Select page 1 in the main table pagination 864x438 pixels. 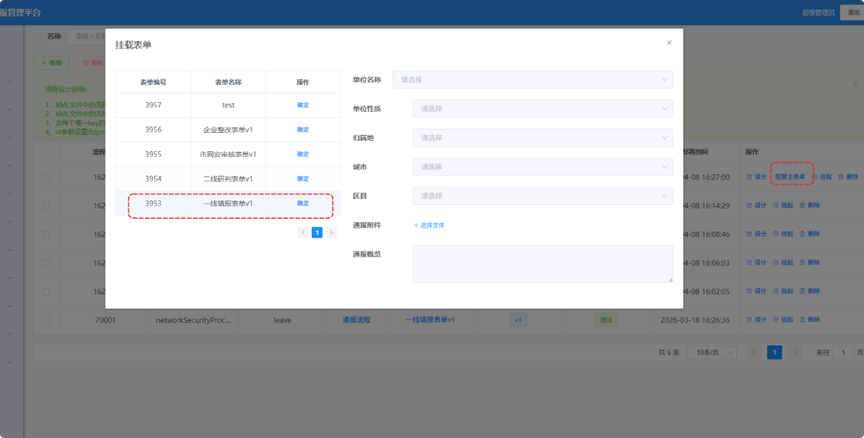tap(774, 353)
